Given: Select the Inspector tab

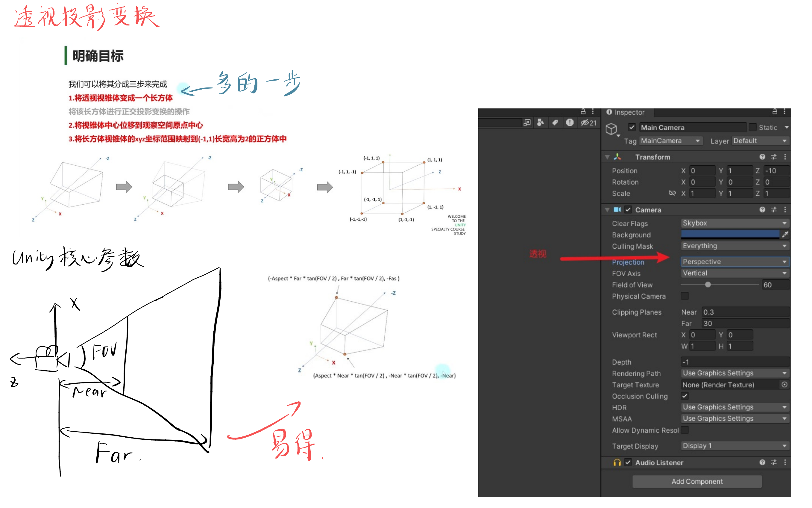Looking at the screenshot, I should tap(627, 112).
